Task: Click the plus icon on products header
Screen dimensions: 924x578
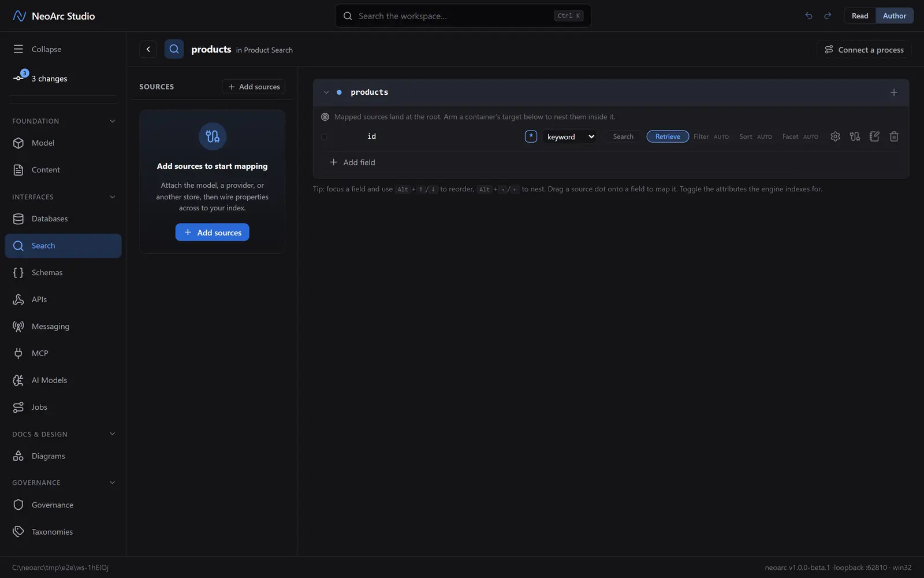Action: [894, 92]
